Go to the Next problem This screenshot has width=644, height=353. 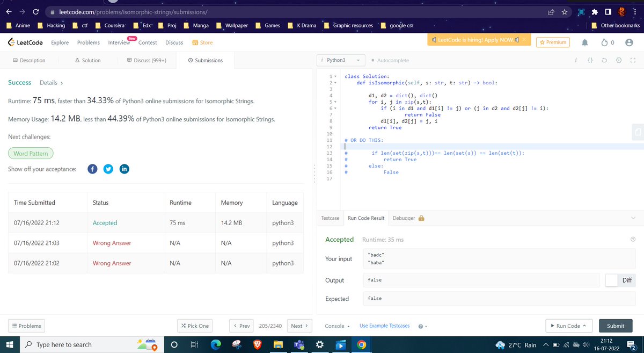pyautogui.click(x=299, y=326)
